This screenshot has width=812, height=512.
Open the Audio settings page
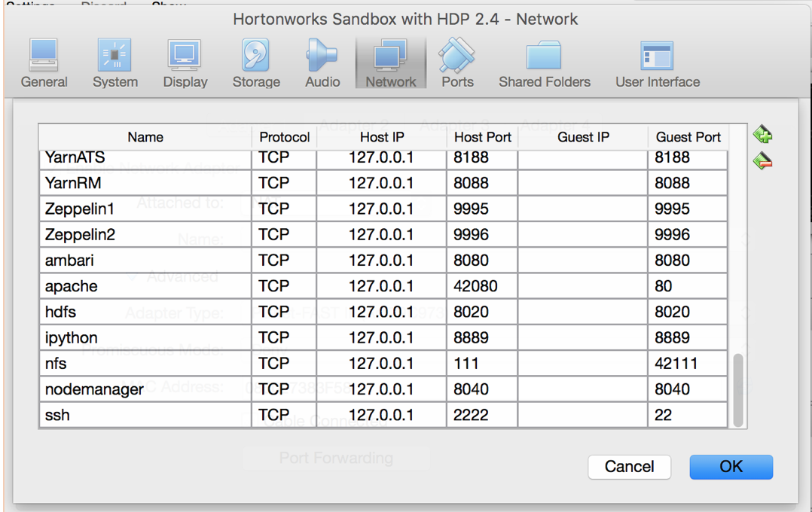click(322, 62)
